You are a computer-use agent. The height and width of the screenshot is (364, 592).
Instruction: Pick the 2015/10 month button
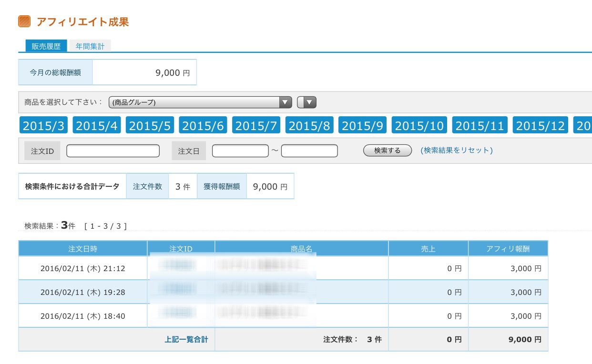[x=419, y=126]
